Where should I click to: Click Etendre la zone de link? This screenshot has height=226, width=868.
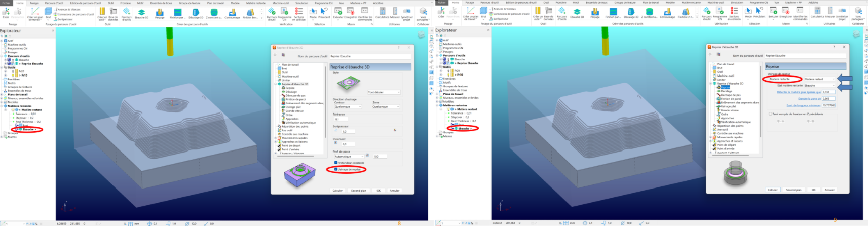coord(809,99)
